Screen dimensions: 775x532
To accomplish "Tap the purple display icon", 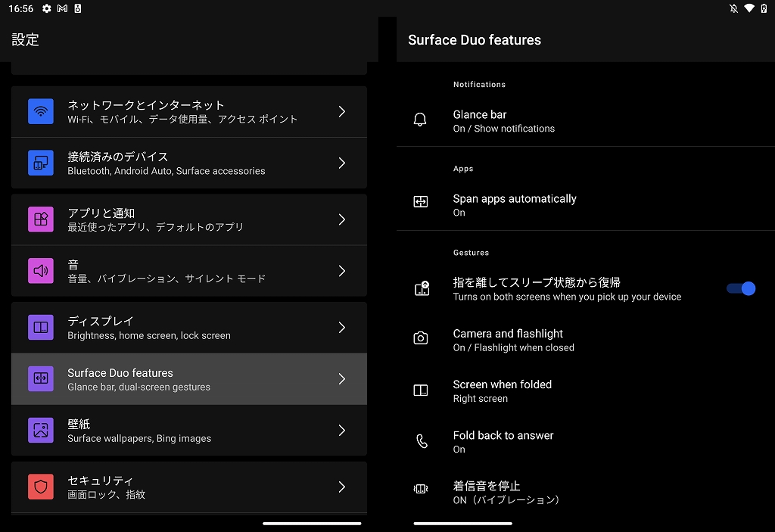I will pos(41,328).
